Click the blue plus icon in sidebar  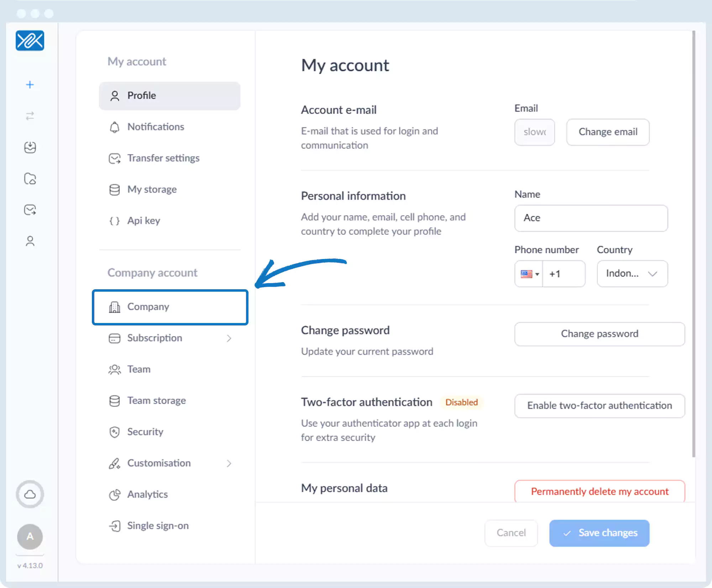coord(30,85)
